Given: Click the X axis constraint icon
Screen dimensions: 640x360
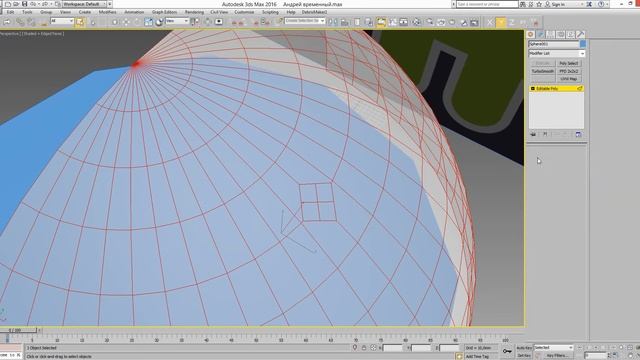Looking at the screenshot, I should (x=490, y=22).
